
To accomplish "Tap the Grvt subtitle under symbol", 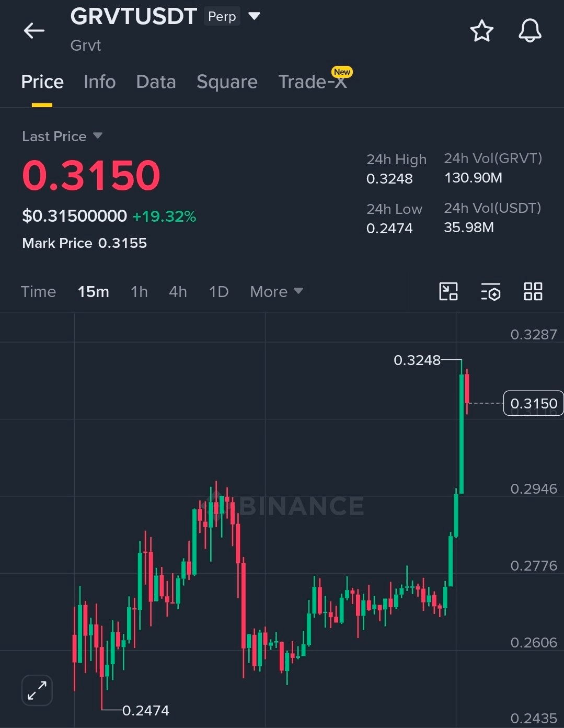I will point(86,45).
